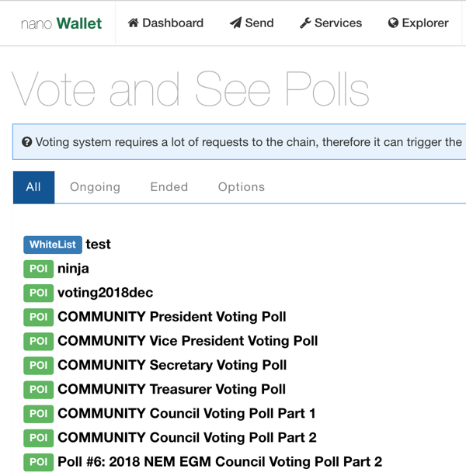Open the voting2018dec poll
This screenshot has height=476, width=466.
(x=106, y=293)
